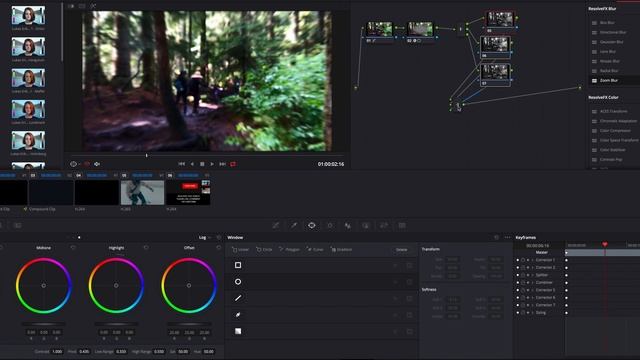Open the viewer options dropdown
The height and width of the screenshot is (360, 640).
click(75, 164)
